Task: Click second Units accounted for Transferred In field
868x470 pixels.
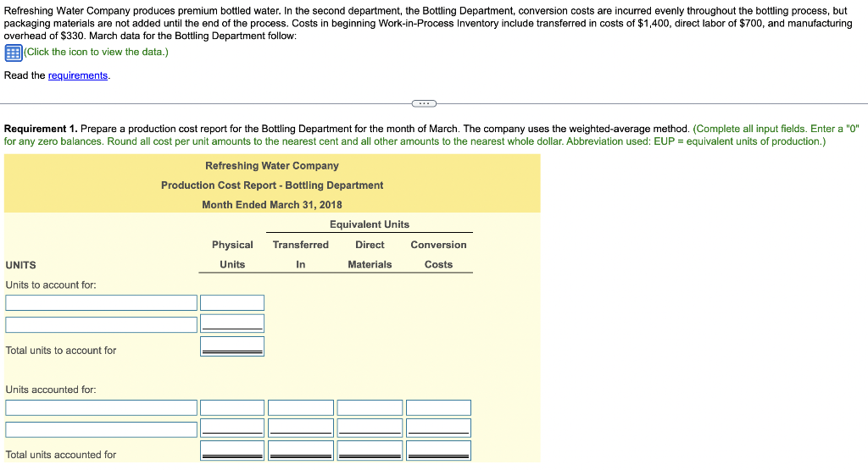Action: [x=301, y=428]
